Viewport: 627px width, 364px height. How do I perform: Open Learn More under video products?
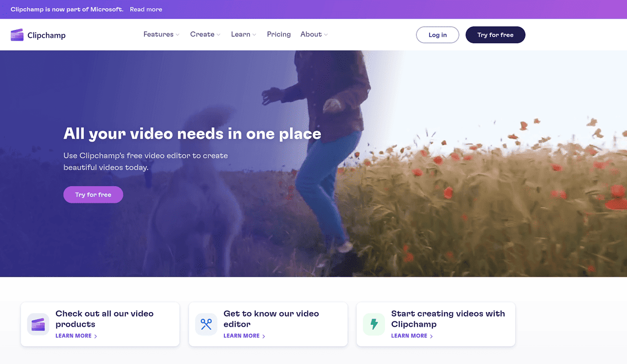76,336
